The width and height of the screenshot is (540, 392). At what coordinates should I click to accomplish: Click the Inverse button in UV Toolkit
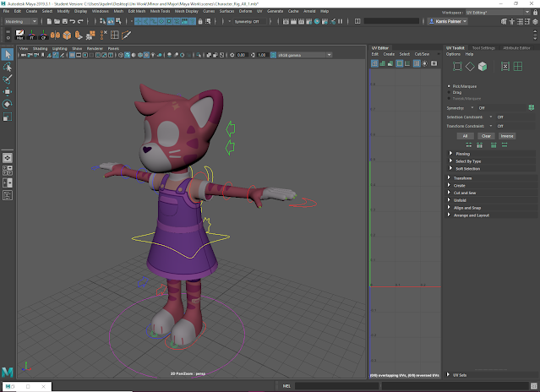507,136
